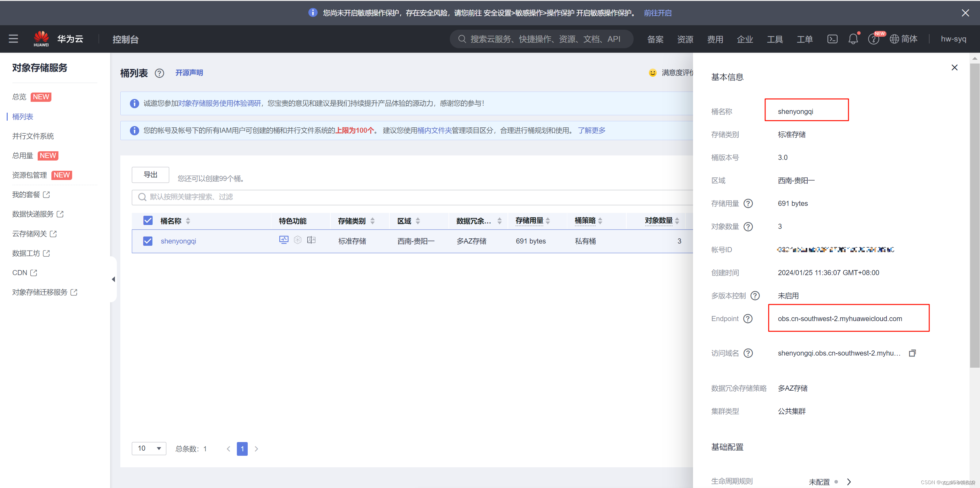
Task: Open 费用 in the top navigation
Action: (x=715, y=39)
